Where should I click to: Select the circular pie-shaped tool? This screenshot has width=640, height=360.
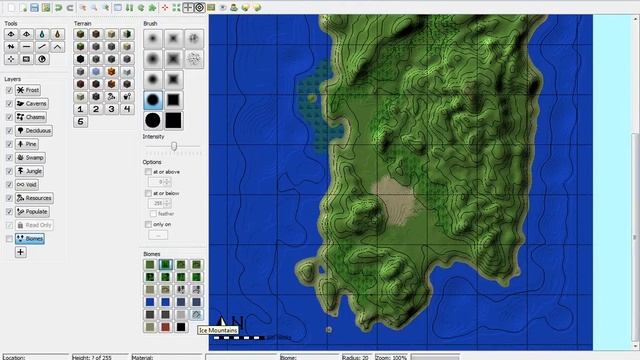coord(42,59)
